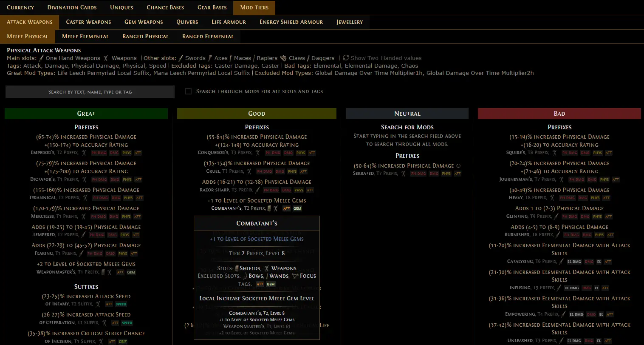Select the Mod Tiers tab
The image size is (644, 345).
click(254, 8)
